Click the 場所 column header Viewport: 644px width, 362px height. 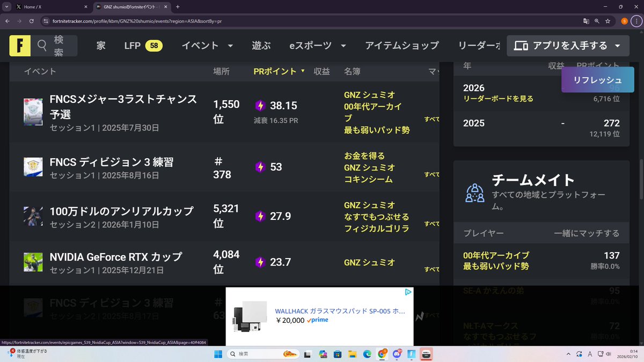pyautogui.click(x=222, y=71)
